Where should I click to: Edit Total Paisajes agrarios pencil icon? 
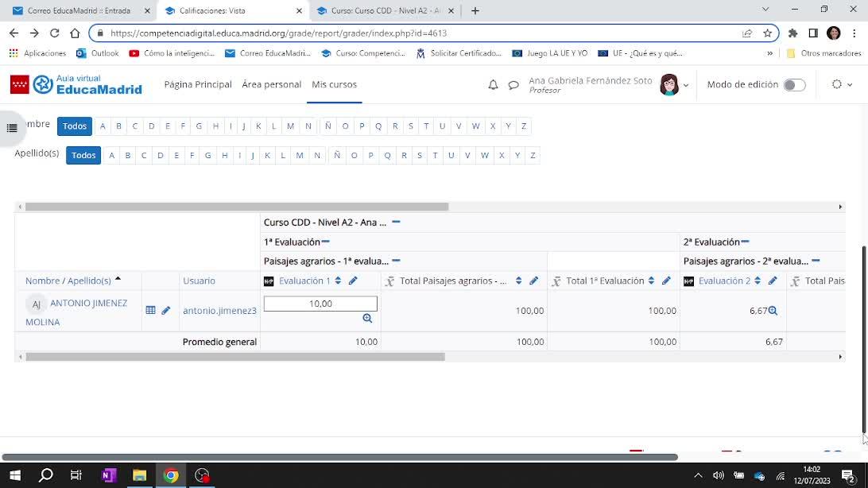(x=533, y=281)
